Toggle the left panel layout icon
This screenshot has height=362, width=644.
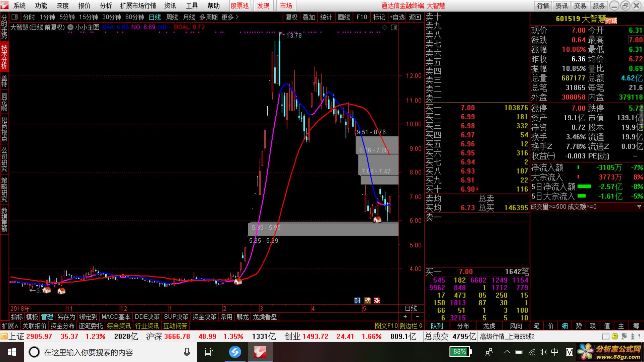point(14,17)
